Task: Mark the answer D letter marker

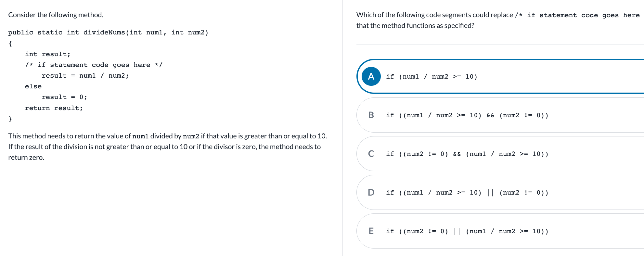Action: point(371,192)
